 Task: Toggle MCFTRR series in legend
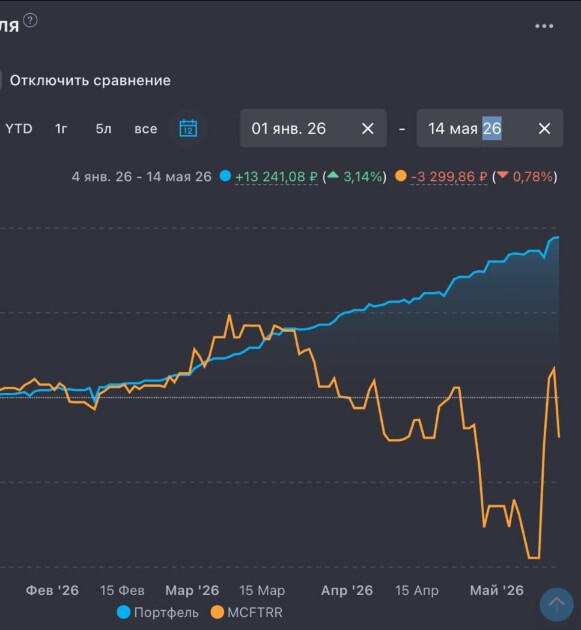pos(247,612)
